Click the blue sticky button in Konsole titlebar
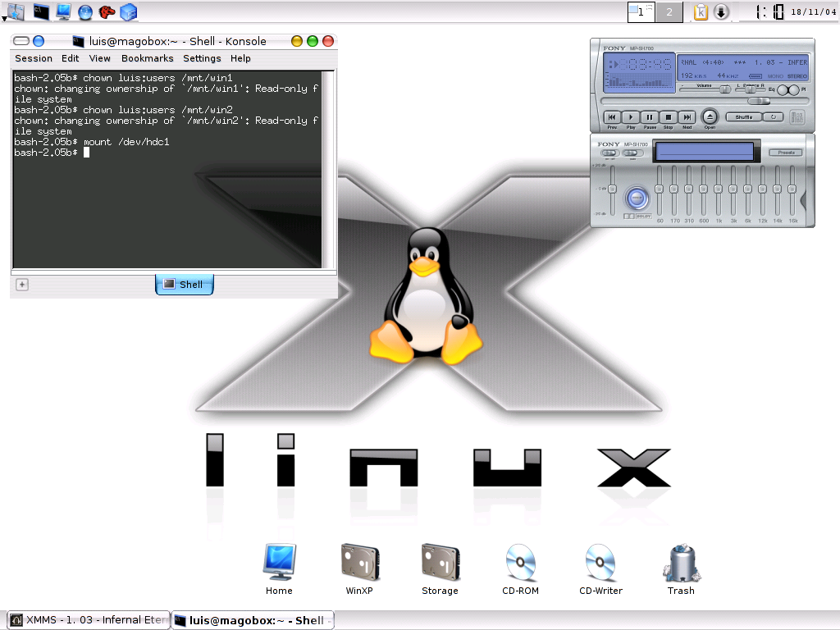840x630 pixels. 39,41
